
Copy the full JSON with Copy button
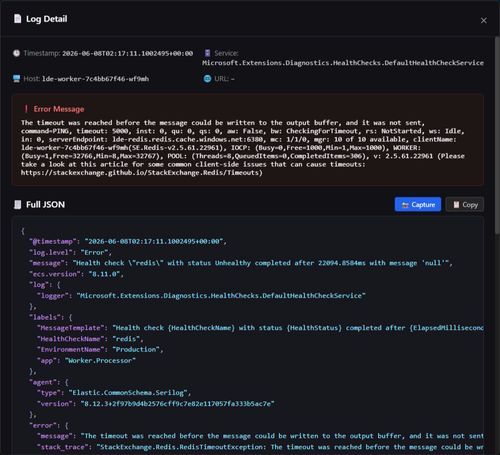465,204
